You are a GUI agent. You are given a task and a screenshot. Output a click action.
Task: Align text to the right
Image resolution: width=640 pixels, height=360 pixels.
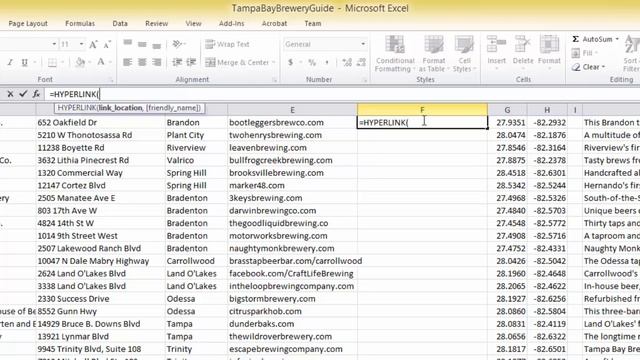tap(156, 62)
